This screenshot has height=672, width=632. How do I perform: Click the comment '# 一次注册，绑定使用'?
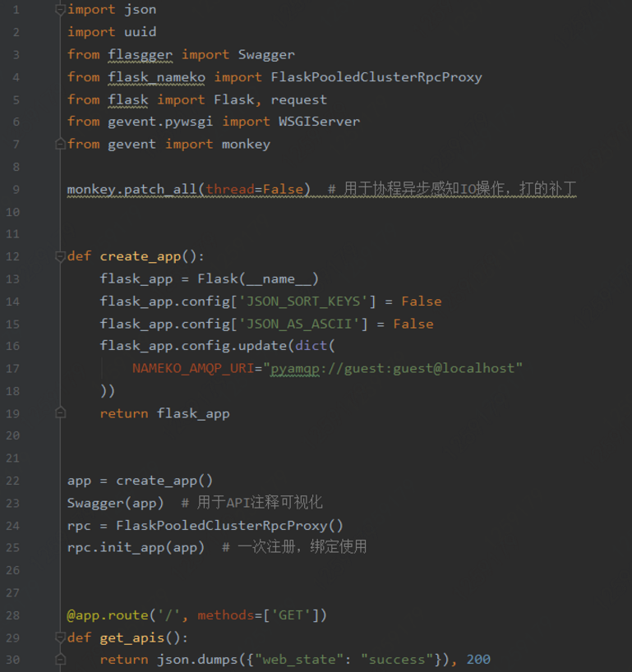tap(294, 547)
